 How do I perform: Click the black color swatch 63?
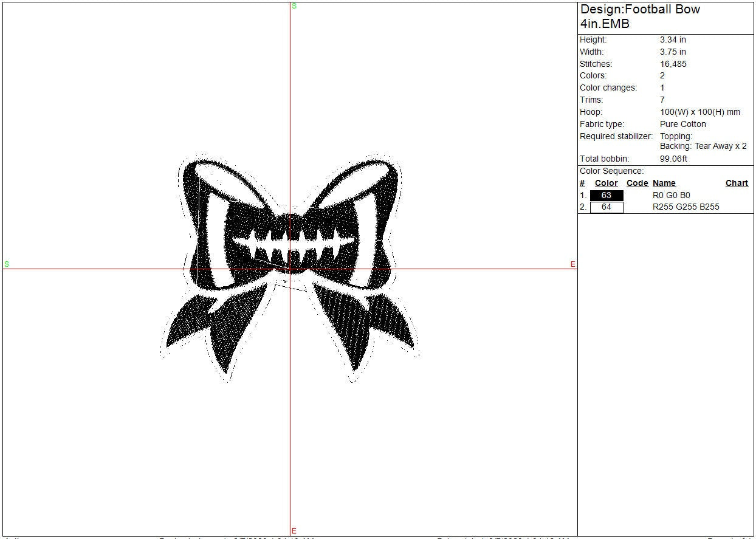click(x=607, y=196)
